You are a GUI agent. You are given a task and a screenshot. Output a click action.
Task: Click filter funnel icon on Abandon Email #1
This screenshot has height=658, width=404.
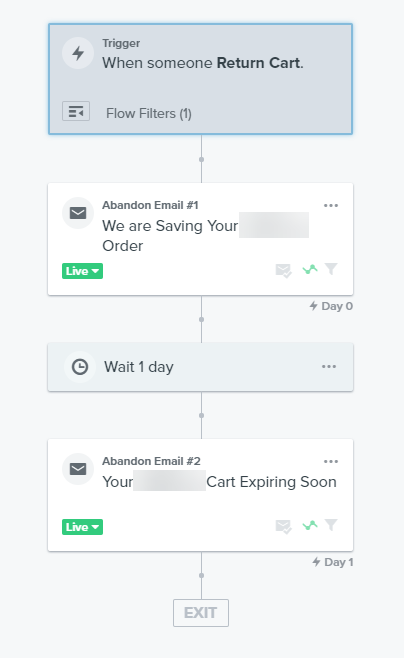pyautogui.click(x=331, y=269)
